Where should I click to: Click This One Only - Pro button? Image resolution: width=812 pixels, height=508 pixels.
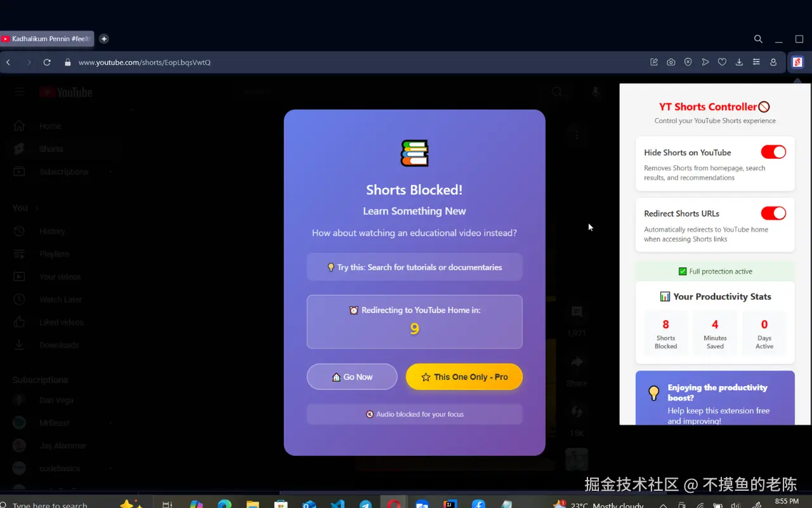(x=464, y=377)
